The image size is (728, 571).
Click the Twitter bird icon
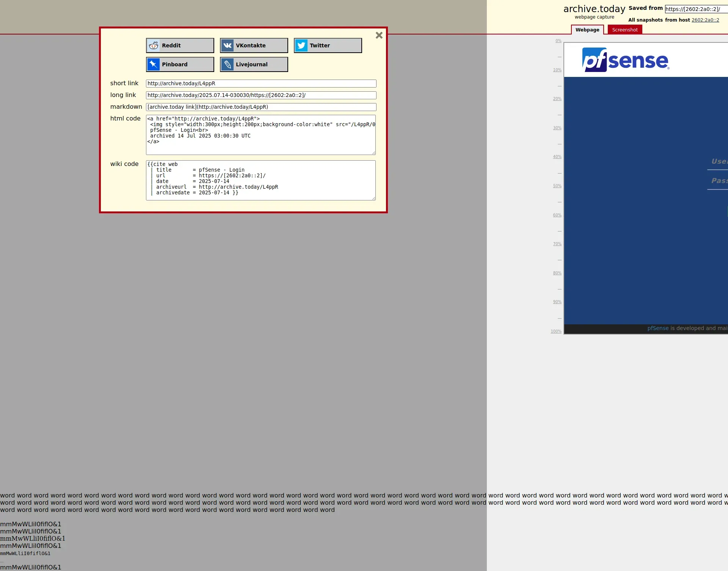[301, 45]
